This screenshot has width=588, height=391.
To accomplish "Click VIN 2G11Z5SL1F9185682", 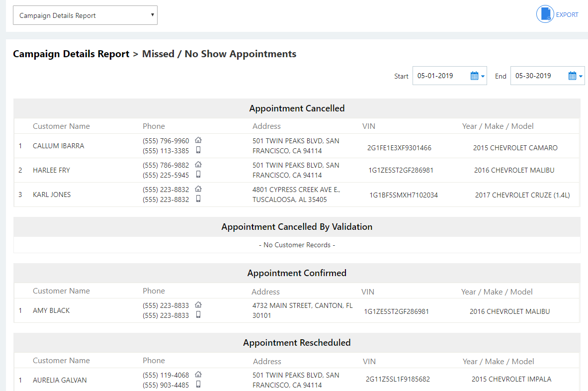I will 398,380.
